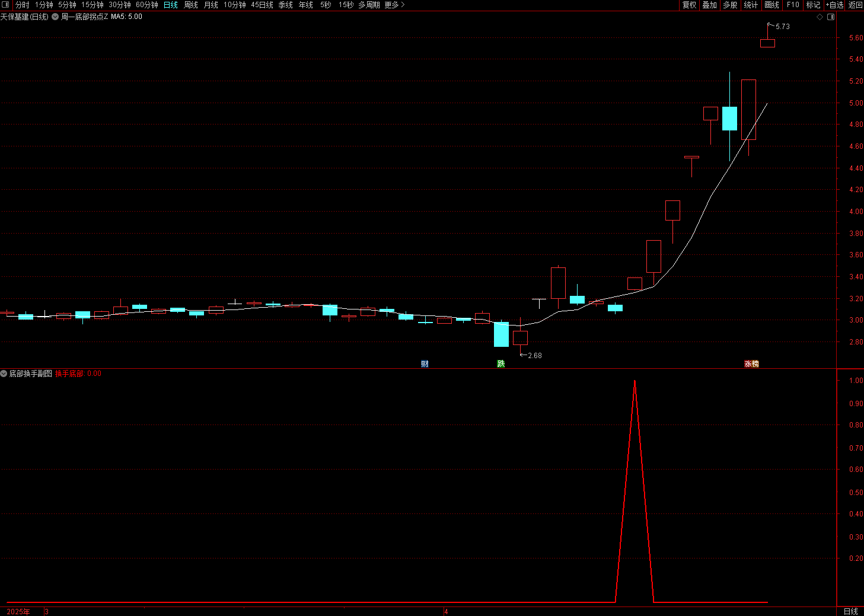Click the 1.00 sub-chart axis label
This screenshot has width=864, height=616.
pos(856,381)
